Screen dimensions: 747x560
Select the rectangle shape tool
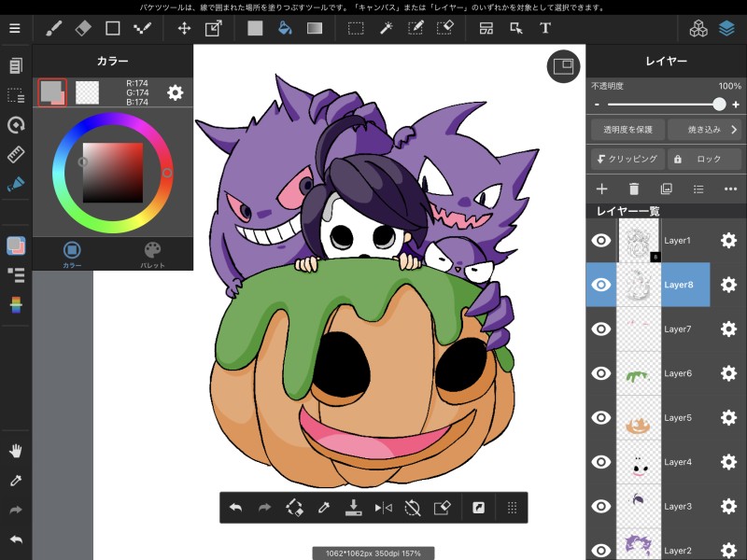pyautogui.click(x=112, y=28)
